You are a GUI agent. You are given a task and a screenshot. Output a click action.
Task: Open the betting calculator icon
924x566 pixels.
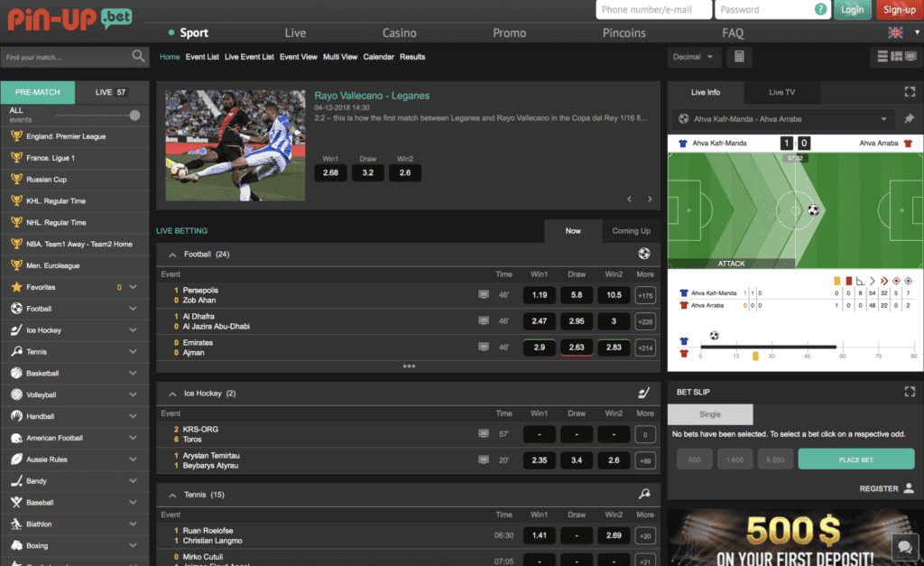tap(739, 57)
